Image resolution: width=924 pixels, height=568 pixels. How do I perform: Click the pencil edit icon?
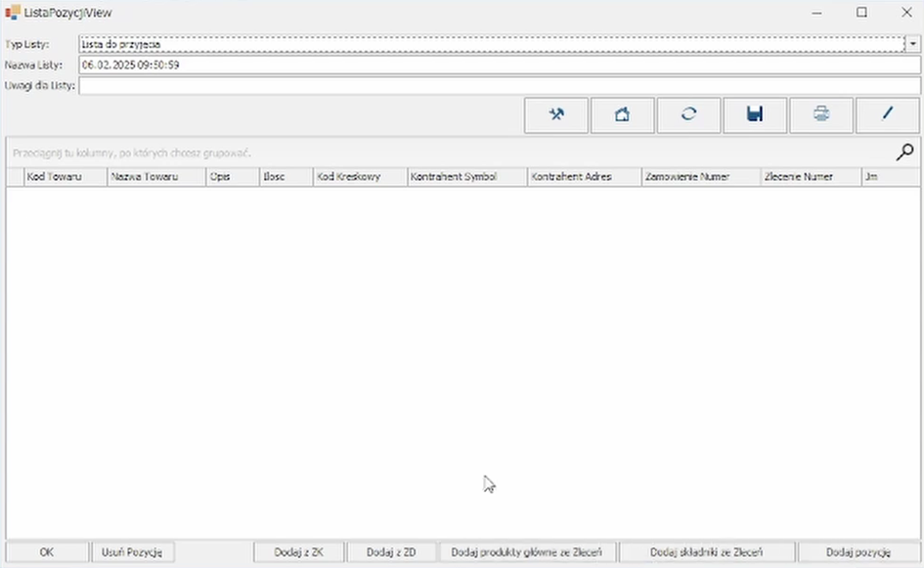(x=887, y=114)
